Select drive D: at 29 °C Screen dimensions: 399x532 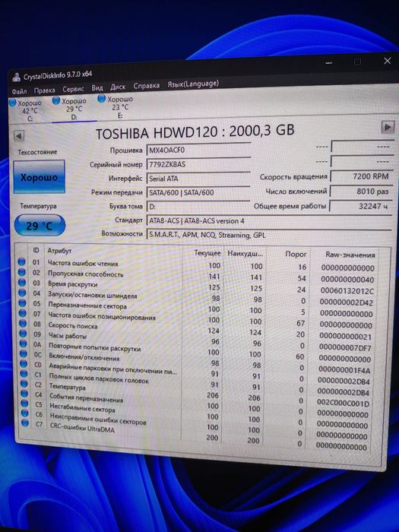coord(71,109)
